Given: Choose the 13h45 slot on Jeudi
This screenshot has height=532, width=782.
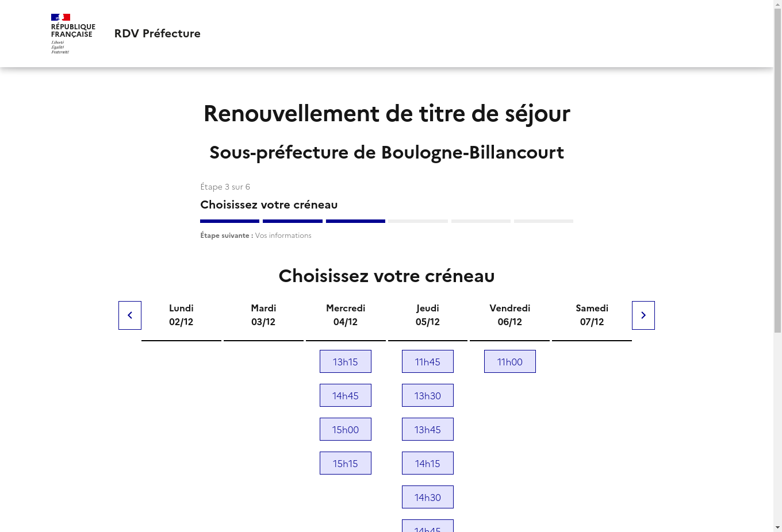Looking at the screenshot, I should (428, 429).
